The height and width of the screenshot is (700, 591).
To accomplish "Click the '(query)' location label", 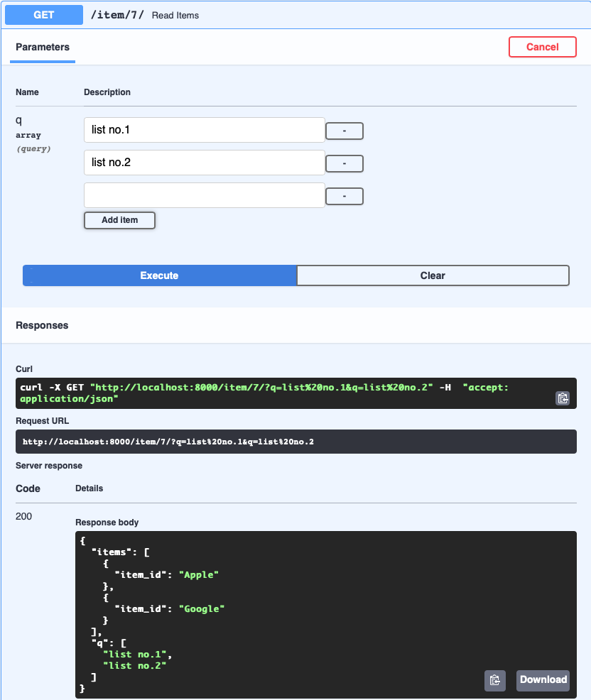I will 33,148.
